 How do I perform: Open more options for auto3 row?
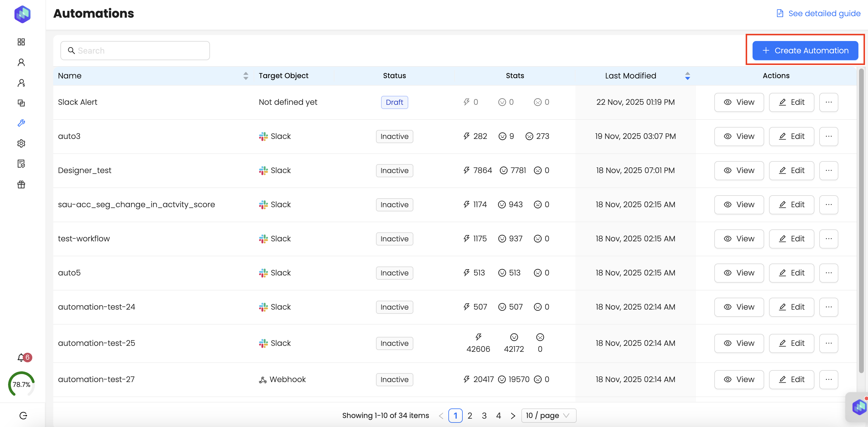[828, 136]
